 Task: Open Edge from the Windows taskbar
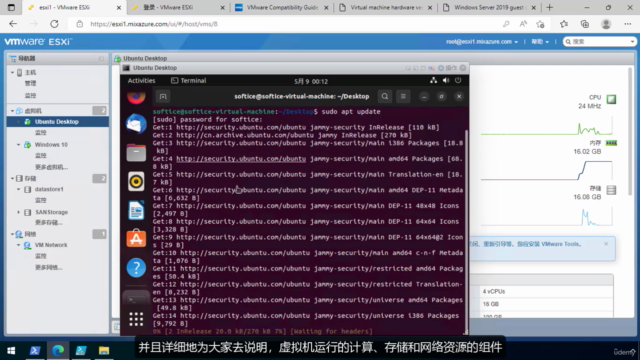58,350
